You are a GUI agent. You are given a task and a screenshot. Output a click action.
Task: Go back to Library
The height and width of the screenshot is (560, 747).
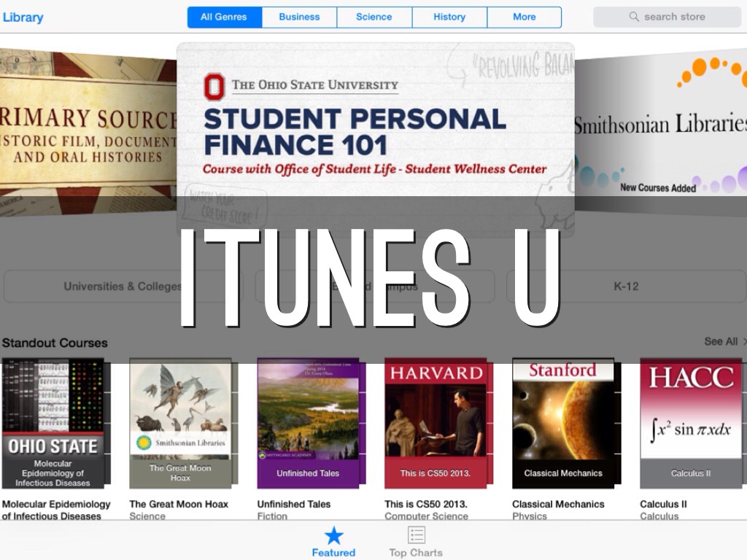[x=23, y=17]
